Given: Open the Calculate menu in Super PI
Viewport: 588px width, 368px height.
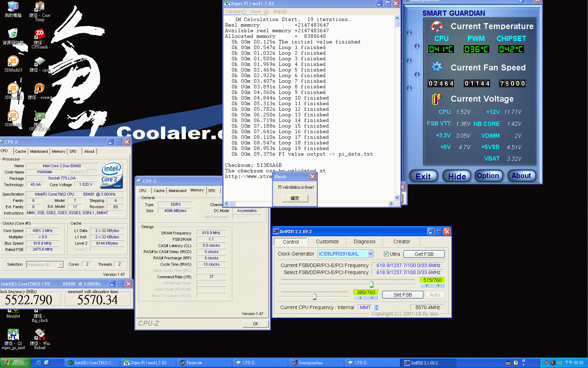Looking at the screenshot, I should click(236, 12).
